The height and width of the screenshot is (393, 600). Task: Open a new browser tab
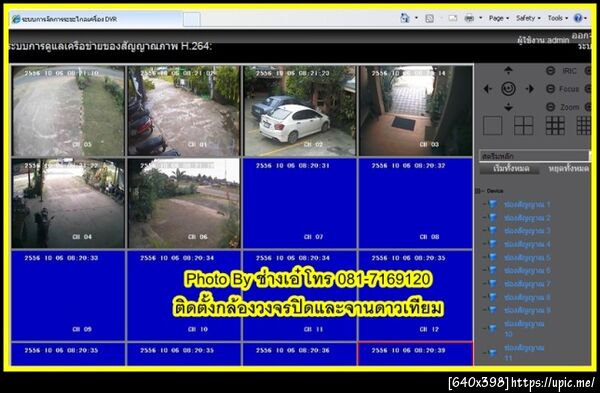(192, 20)
